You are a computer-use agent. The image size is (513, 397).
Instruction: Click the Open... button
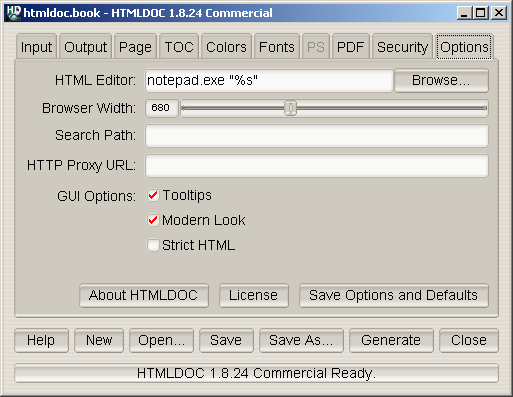tap(161, 340)
